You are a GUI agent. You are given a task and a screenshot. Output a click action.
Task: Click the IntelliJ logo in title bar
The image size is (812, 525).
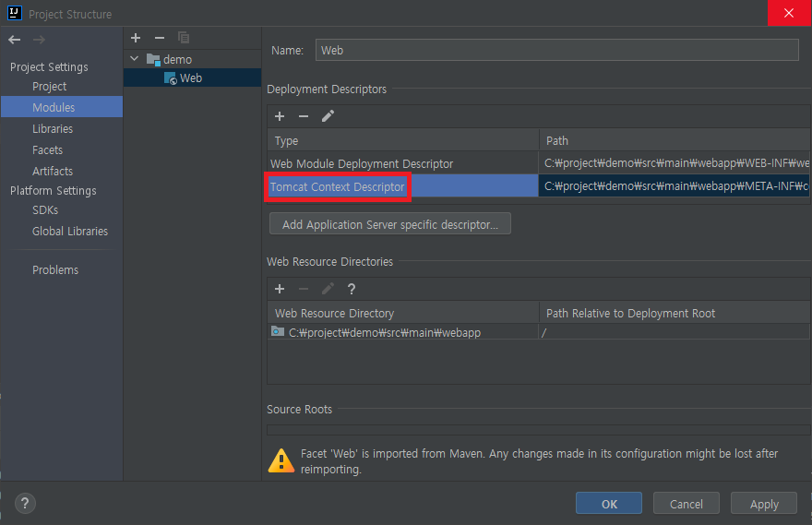click(x=15, y=13)
